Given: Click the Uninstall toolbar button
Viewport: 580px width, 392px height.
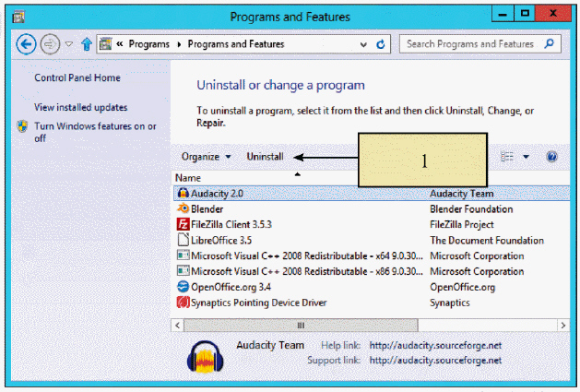Looking at the screenshot, I should (x=265, y=157).
